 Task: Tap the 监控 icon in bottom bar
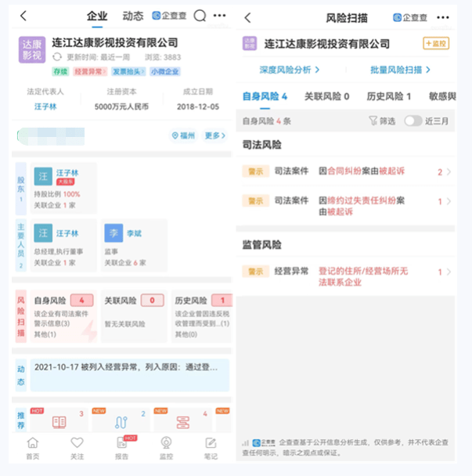coord(166,448)
